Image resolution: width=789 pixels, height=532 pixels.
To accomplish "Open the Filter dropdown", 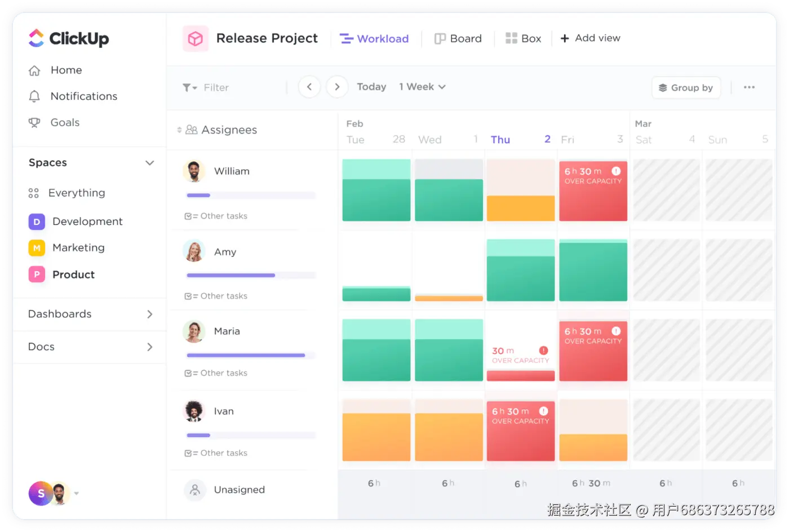I will 205,87.
